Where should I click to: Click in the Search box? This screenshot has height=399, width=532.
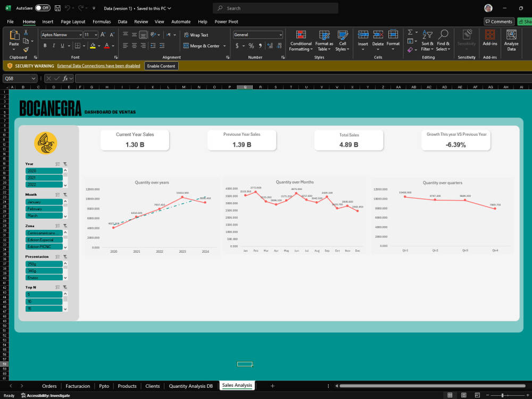pyautogui.click(x=276, y=8)
